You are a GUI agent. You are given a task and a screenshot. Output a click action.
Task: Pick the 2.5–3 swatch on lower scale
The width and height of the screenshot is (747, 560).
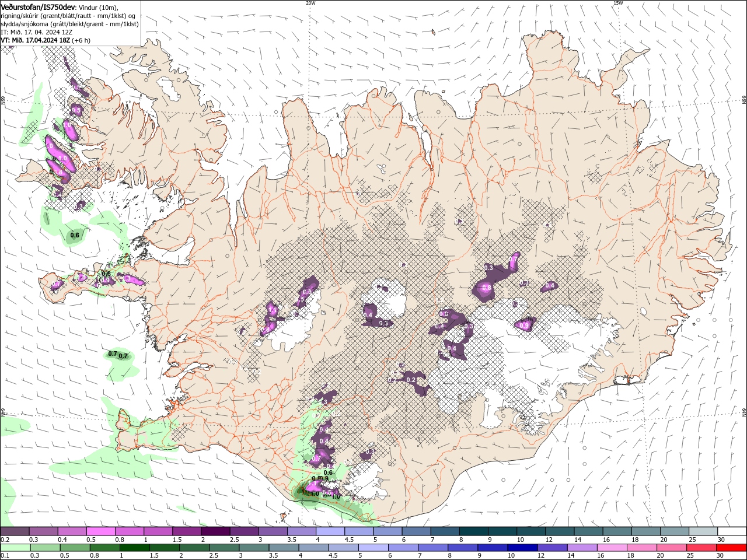(223, 548)
